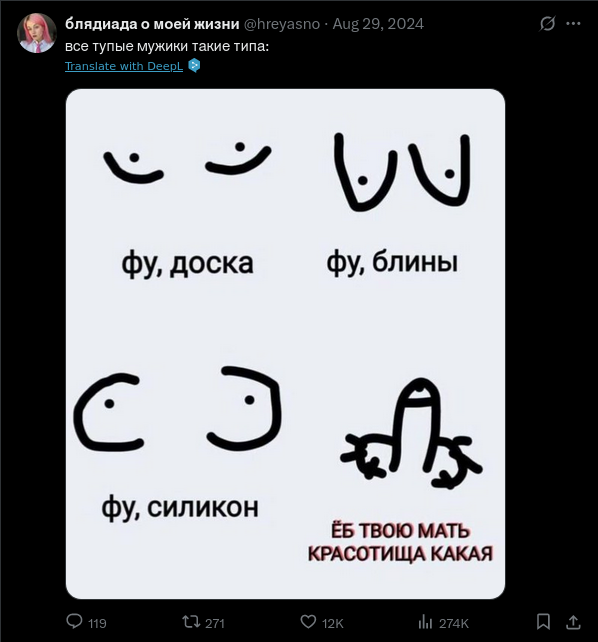This screenshot has width=598, height=642.
Task: Click the 12K likes count
Action: point(332,624)
